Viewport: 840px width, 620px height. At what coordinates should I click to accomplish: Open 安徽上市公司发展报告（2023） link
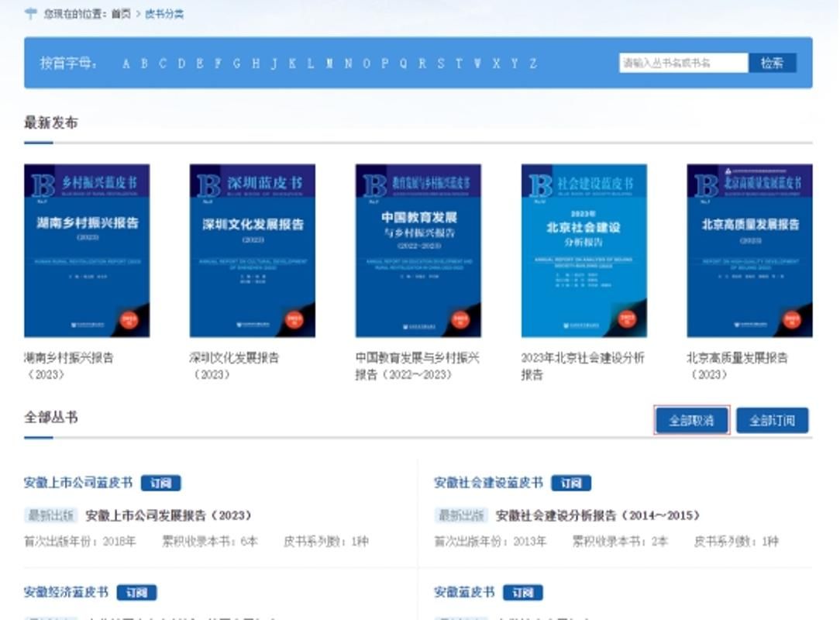click(168, 515)
